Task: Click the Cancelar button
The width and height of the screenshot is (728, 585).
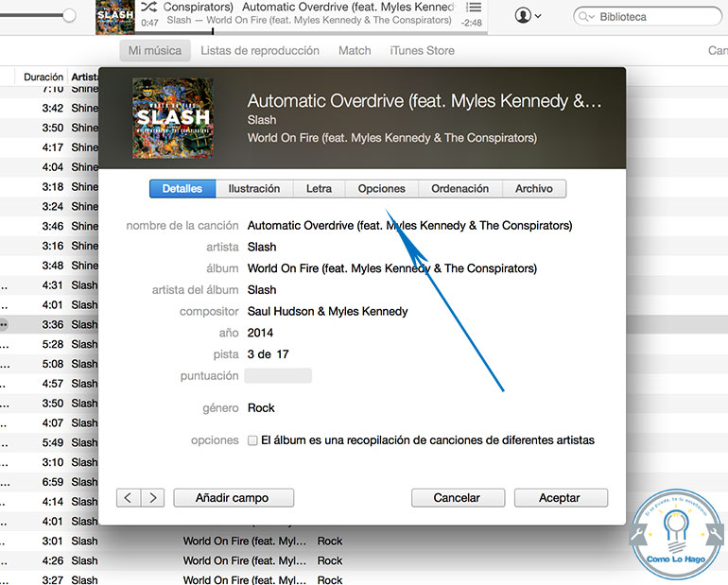Action: coord(458,498)
